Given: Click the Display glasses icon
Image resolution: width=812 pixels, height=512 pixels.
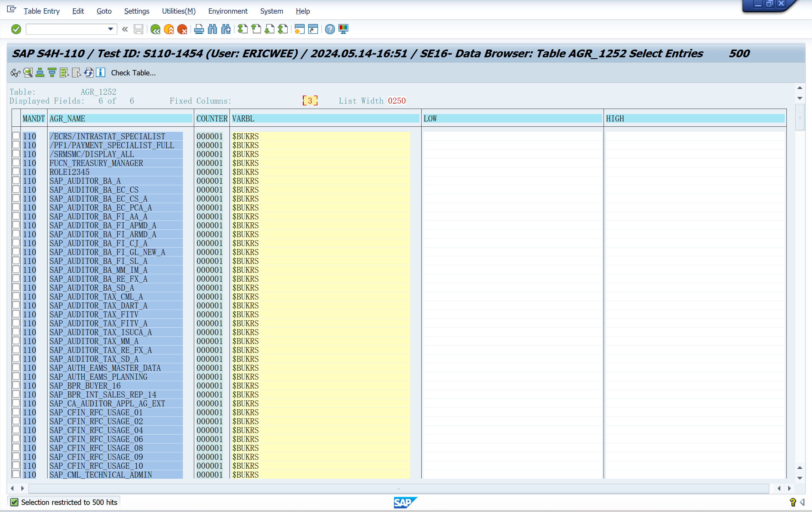Looking at the screenshot, I should tap(15, 73).
